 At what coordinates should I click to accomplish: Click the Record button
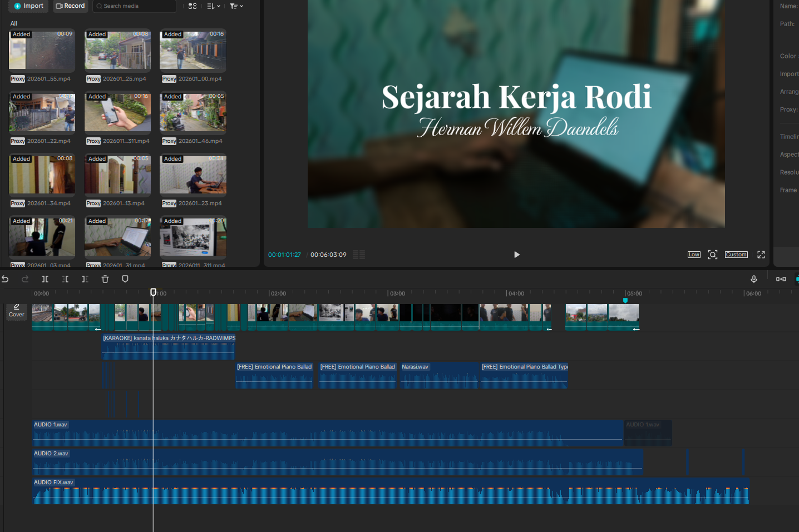click(71, 6)
